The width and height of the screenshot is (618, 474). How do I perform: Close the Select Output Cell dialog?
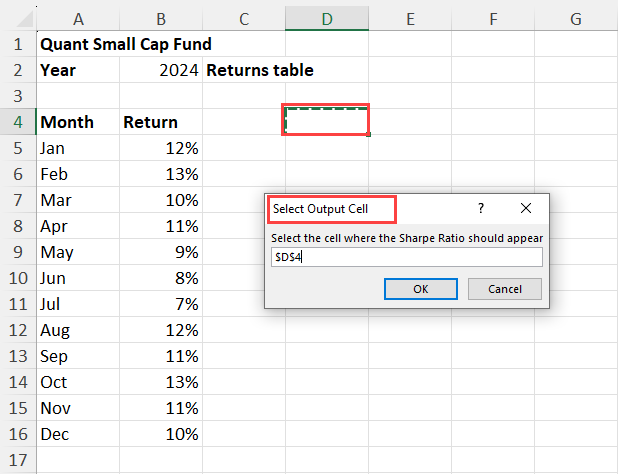(526, 208)
